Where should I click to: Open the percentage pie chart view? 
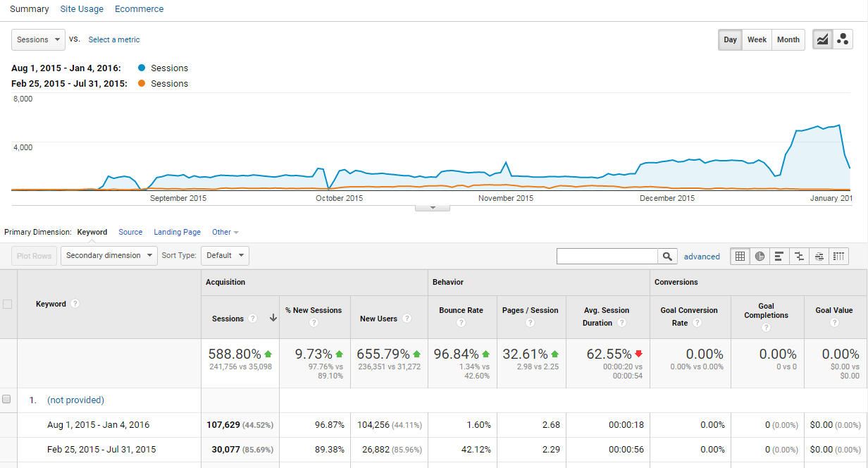[759, 256]
